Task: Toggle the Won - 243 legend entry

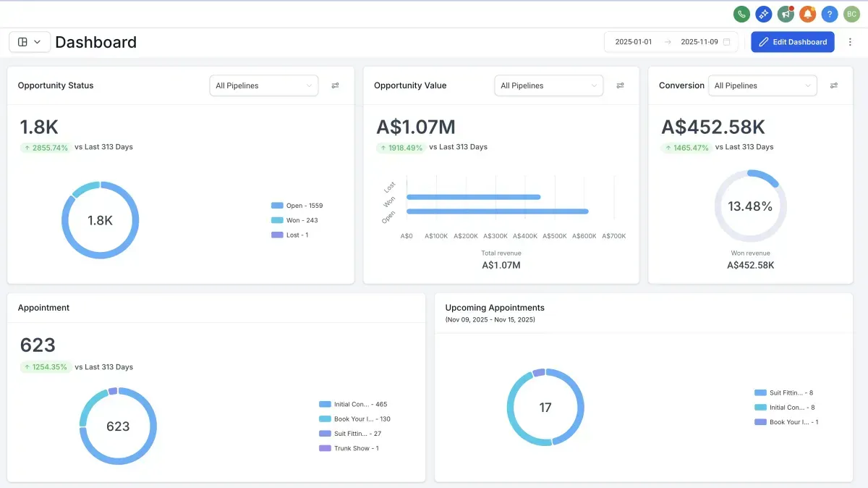Action: pyautogui.click(x=294, y=220)
